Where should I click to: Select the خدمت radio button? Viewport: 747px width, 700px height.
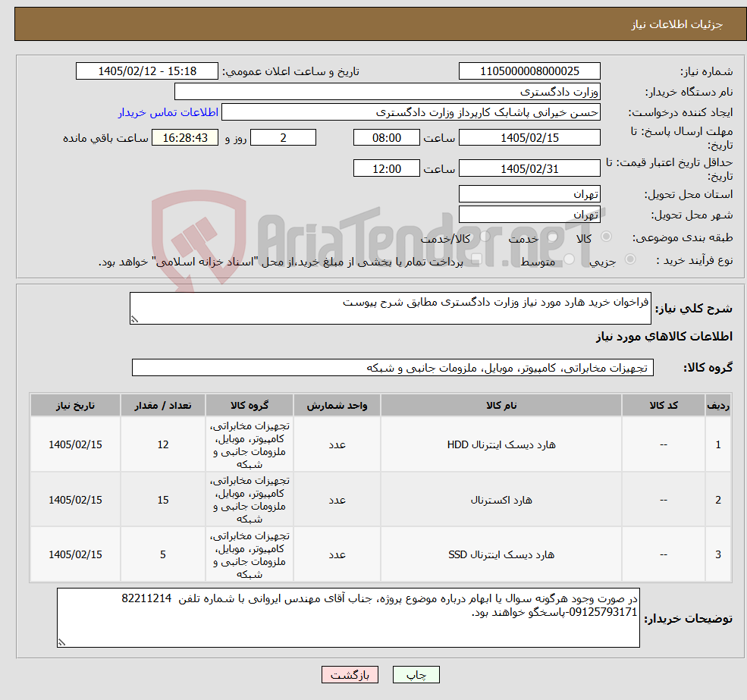(x=553, y=237)
